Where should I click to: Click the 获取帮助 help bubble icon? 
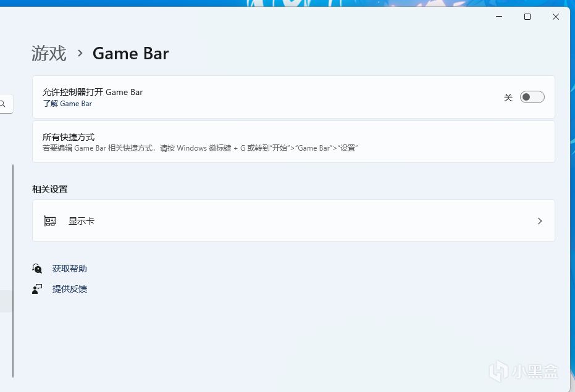pyautogui.click(x=37, y=269)
